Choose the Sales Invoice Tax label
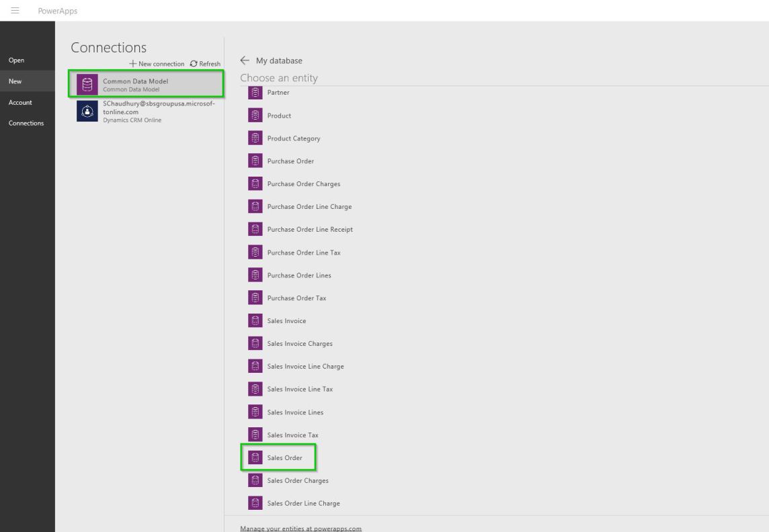The width and height of the screenshot is (769, 532). pos(293,435)
